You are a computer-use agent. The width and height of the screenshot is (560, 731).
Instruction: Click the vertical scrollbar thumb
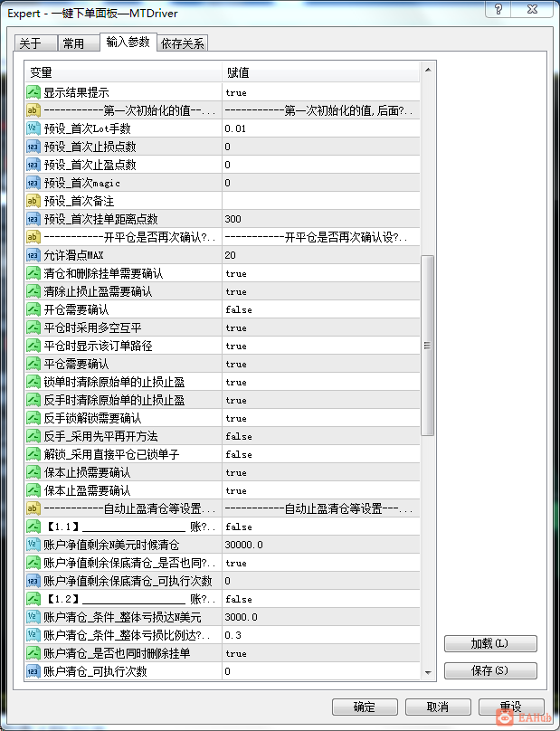point(427,346)
